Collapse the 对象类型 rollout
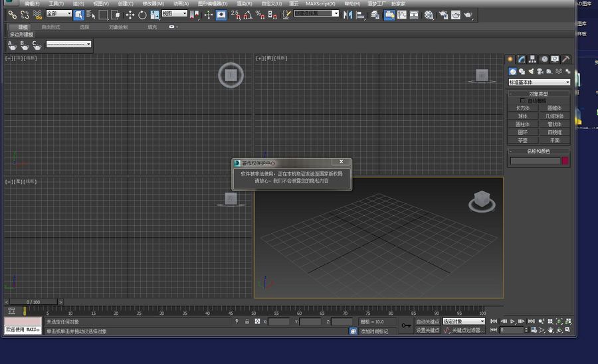Image resolution: width=598 pixels, height=364 pixels. coord(538,94)
